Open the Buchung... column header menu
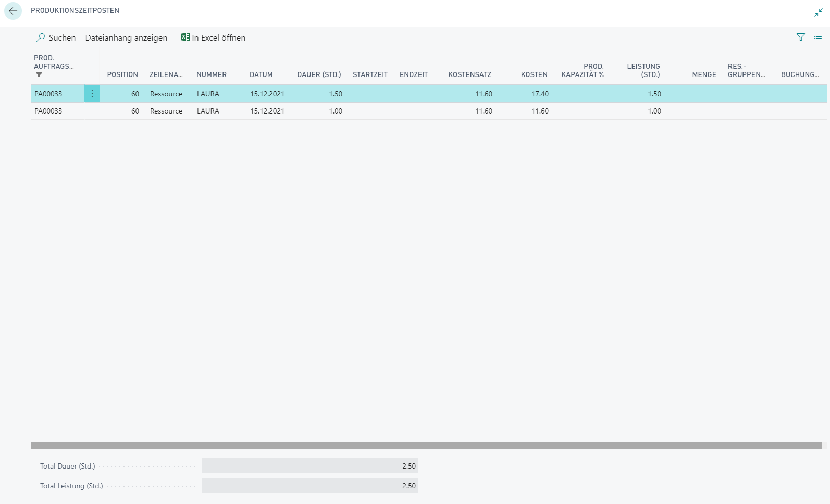This screenshot has height=504, width=830. point(800,74)
